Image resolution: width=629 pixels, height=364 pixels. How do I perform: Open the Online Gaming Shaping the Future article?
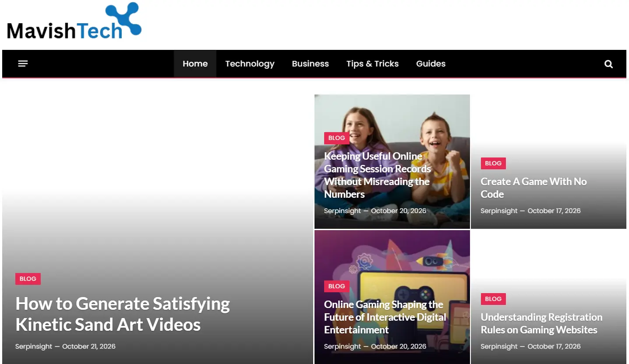coord(385,317)
